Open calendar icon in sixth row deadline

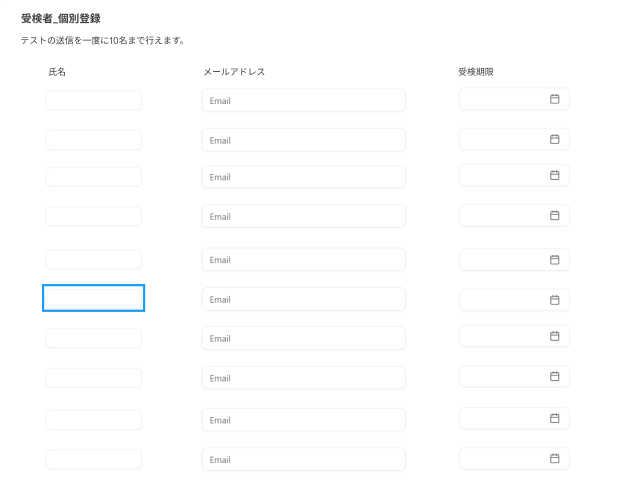(554, 299)
